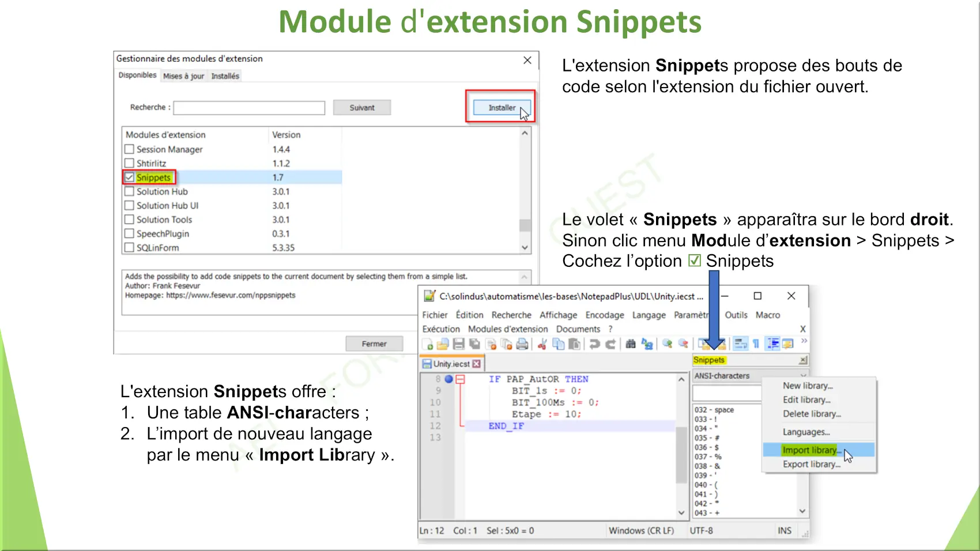This screenshot has width=980, height=551.
Task: Toggle the Indent guide toolbar icon
Action: coord(772,344)
